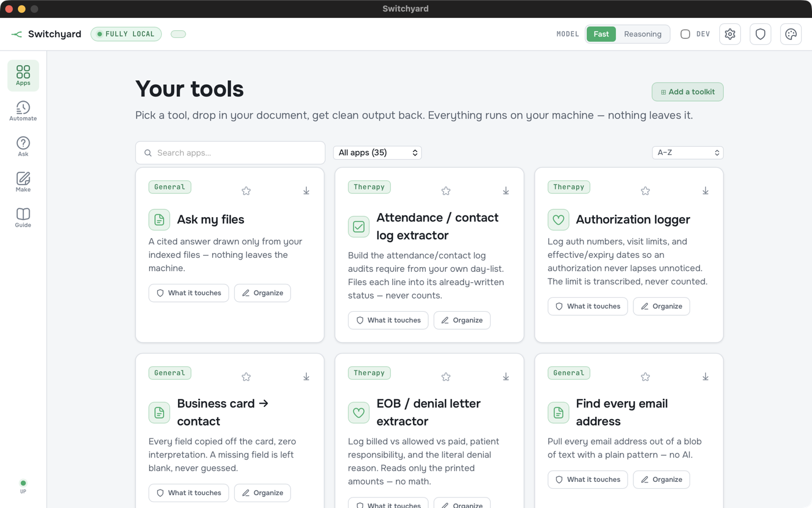Click the Business card document icon
The width and height of the screenshot is (812, 508).
(159, 413)
